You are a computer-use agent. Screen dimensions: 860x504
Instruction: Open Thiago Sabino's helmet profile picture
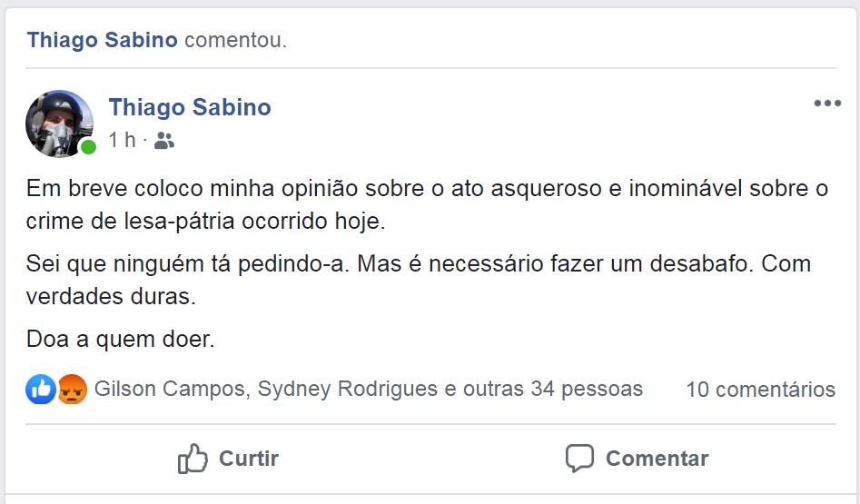click(59, 124)
